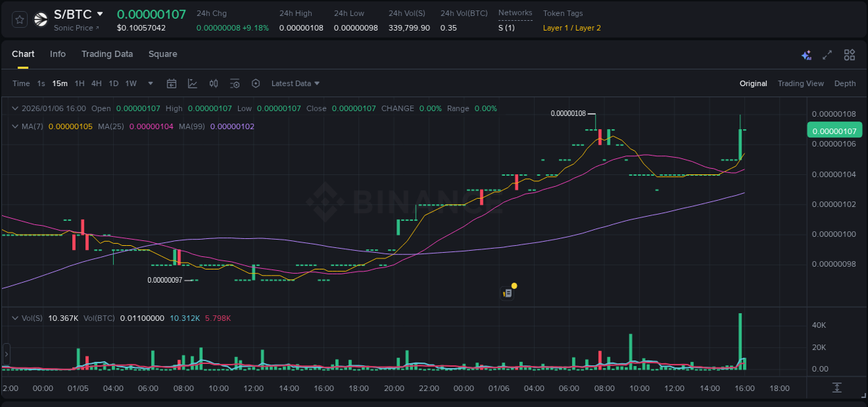Open the extra timeframe interval dropdown
This screenshot has width=868, height=407.
point(149,83)
